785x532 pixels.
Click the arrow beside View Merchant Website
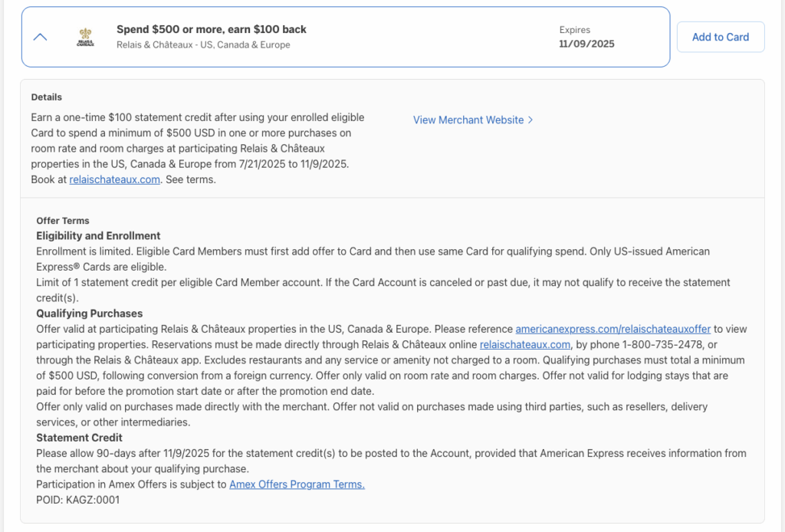[530, 120]
